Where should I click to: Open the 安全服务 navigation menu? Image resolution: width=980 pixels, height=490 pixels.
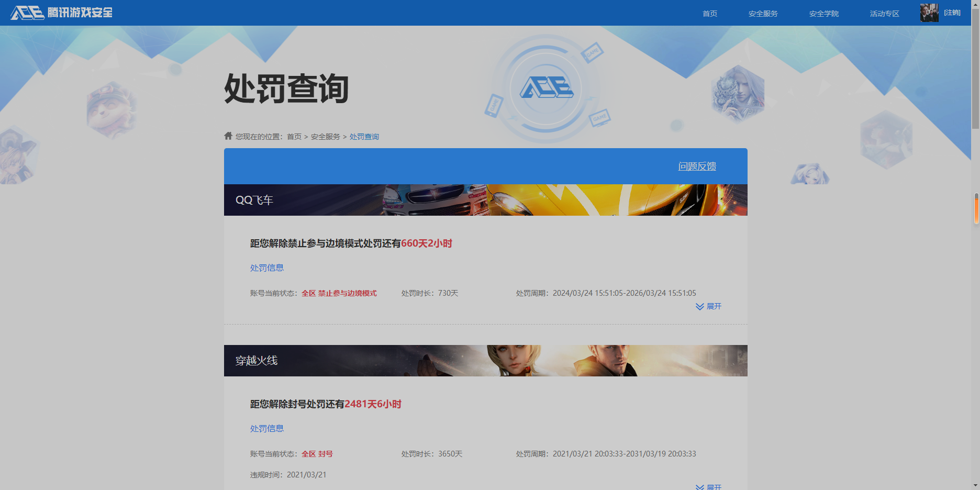(763, 14)
